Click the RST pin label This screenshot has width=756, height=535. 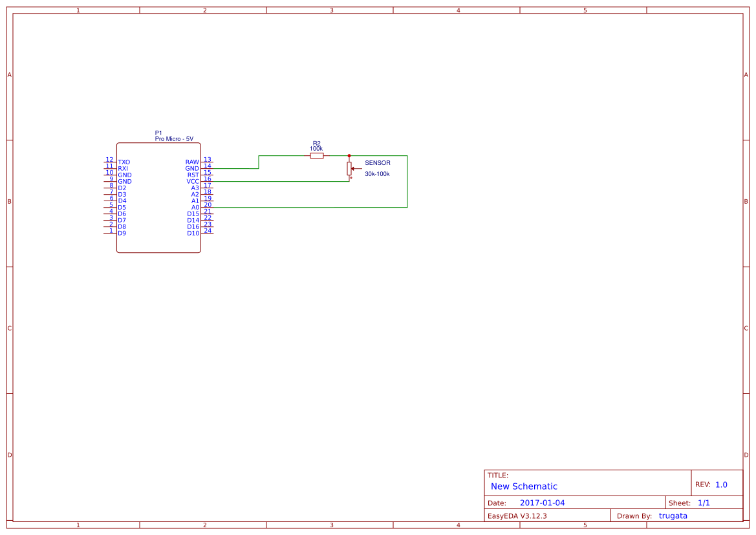193,175
